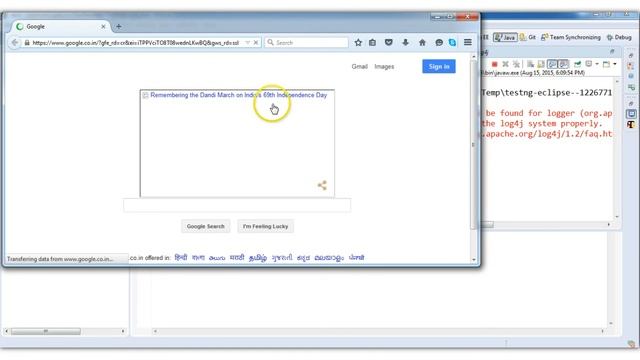Open Gmail link on Google page
640x360 pixels.
tap(360, 67)
